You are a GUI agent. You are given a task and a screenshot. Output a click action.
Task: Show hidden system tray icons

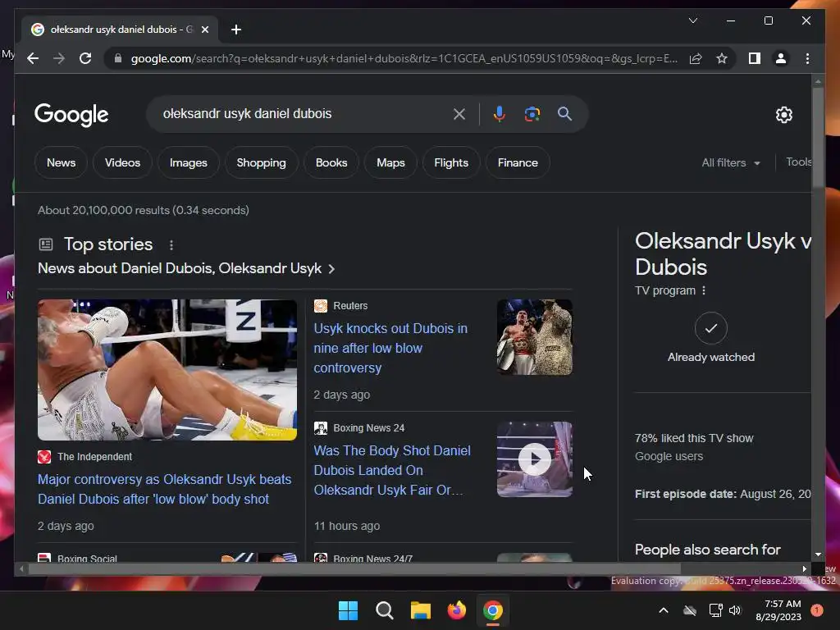[663, 610]
